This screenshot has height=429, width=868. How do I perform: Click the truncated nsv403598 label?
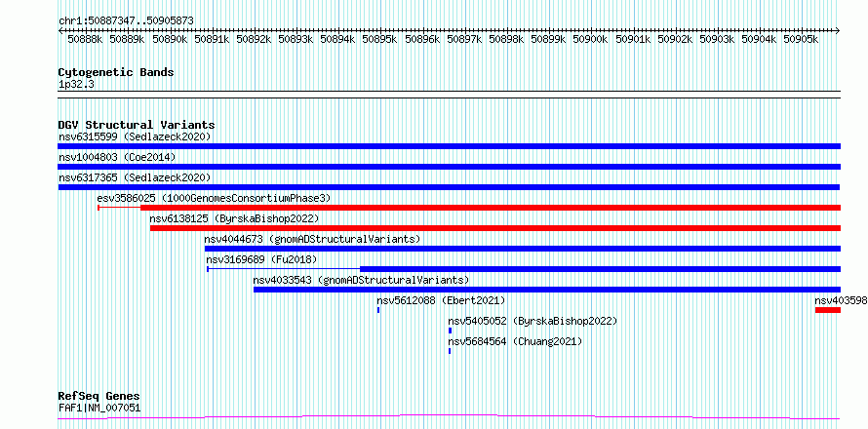841,300
